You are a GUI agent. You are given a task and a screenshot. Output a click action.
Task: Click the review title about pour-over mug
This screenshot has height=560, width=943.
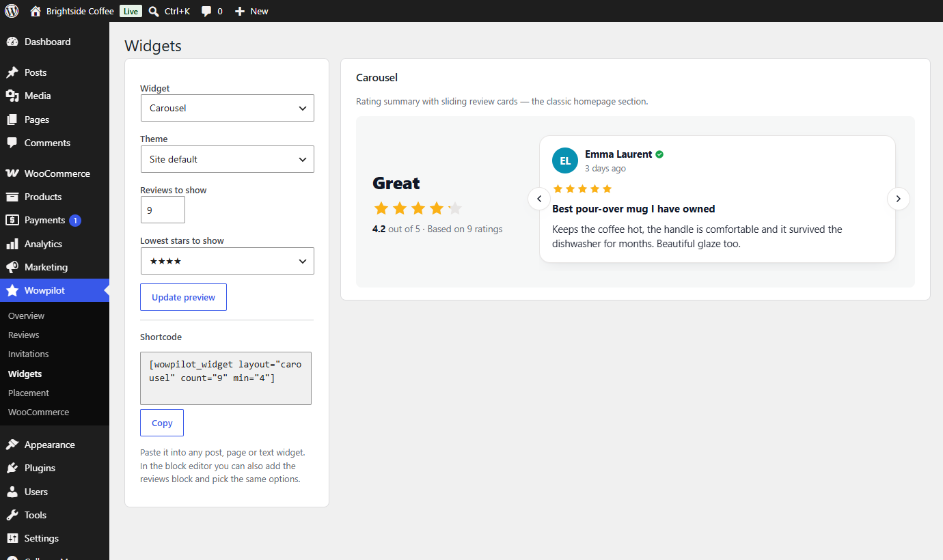point(633,209)
